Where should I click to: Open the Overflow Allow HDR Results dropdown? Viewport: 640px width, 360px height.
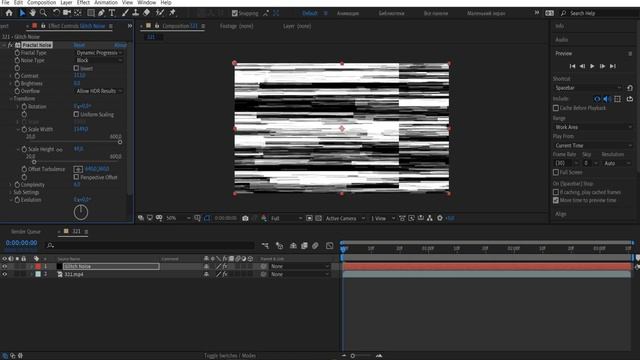99,91
